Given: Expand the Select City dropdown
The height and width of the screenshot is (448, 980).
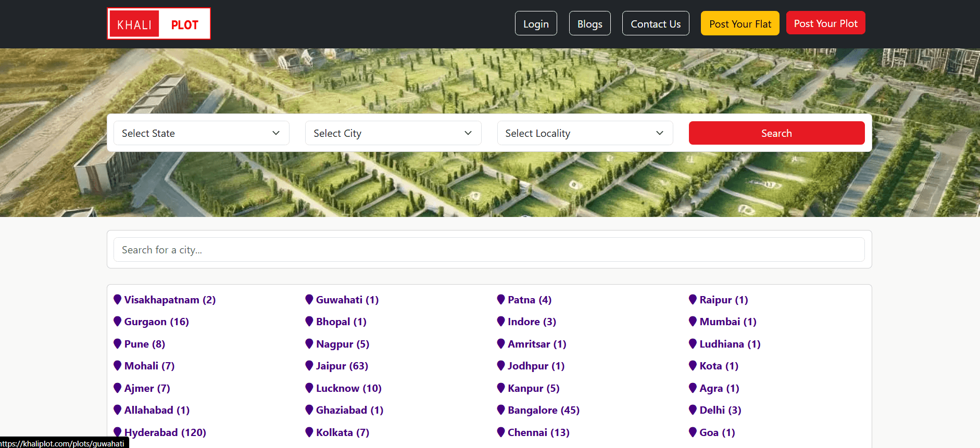Looking at the screenshot, I should 393,133.
